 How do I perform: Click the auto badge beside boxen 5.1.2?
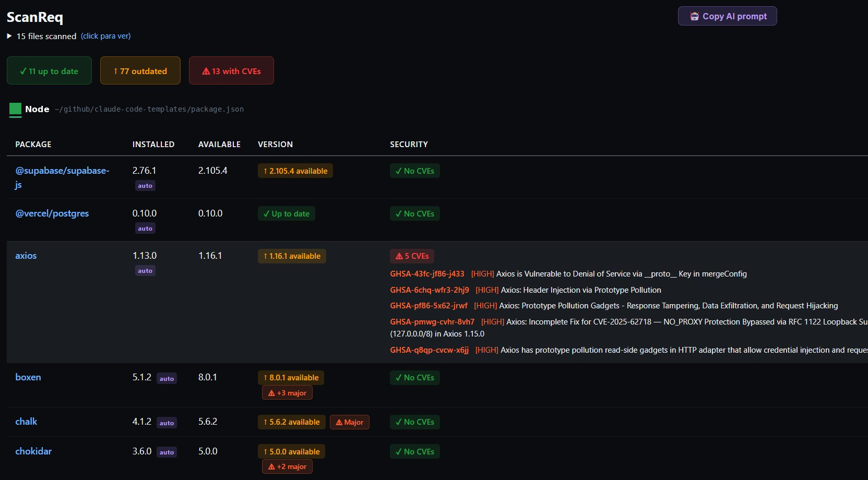pos(167,379)
